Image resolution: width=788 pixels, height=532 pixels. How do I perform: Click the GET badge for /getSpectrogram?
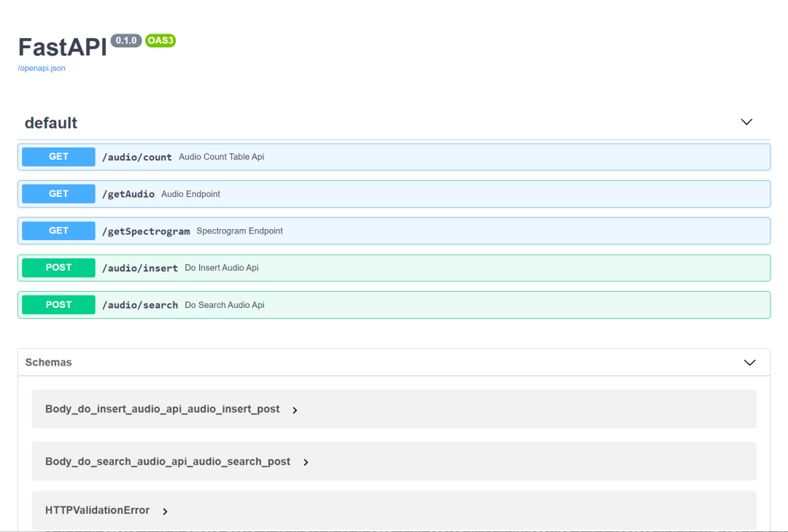click(59, 231)
